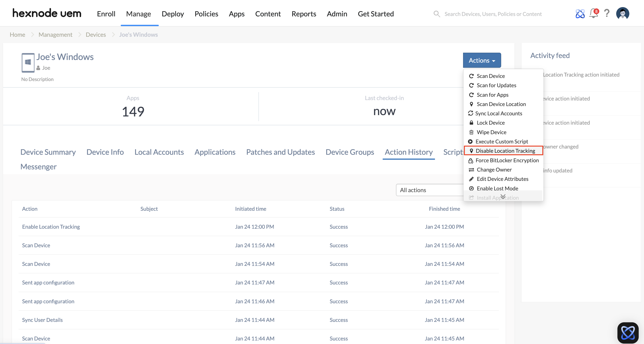The height and width of the screenshot is (344, 644).
Task: Click Location Tracking action initiated feed entry
Action: 581,75
